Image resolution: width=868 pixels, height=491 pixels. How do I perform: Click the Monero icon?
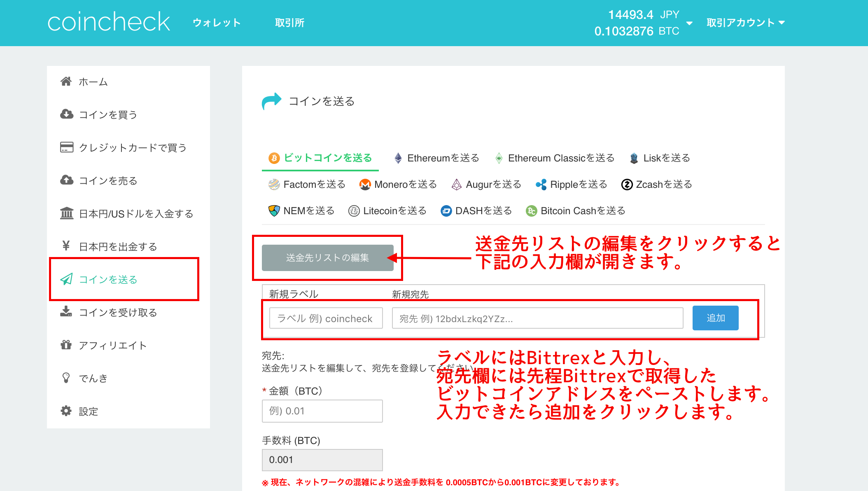365,184
